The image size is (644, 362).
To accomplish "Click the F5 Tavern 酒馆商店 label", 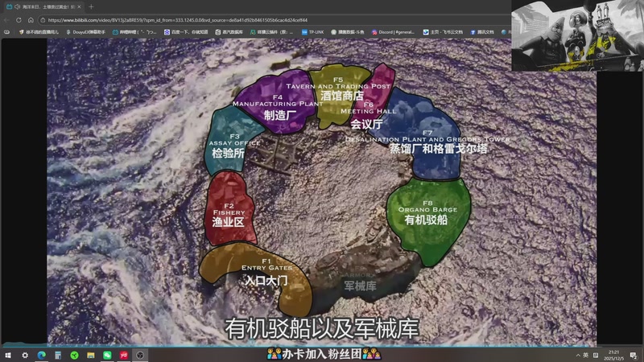I will (x=338, y=88).
